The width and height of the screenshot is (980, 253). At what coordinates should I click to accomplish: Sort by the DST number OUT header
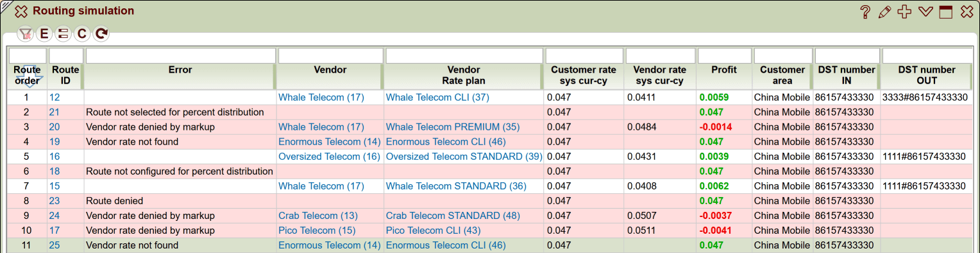click(x=926, y=75)
